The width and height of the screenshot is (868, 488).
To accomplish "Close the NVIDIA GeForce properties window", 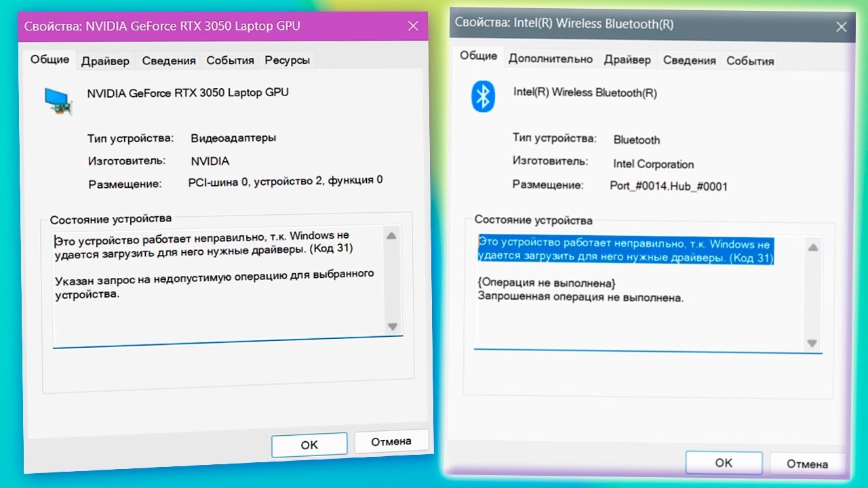I will pos(413,26).
